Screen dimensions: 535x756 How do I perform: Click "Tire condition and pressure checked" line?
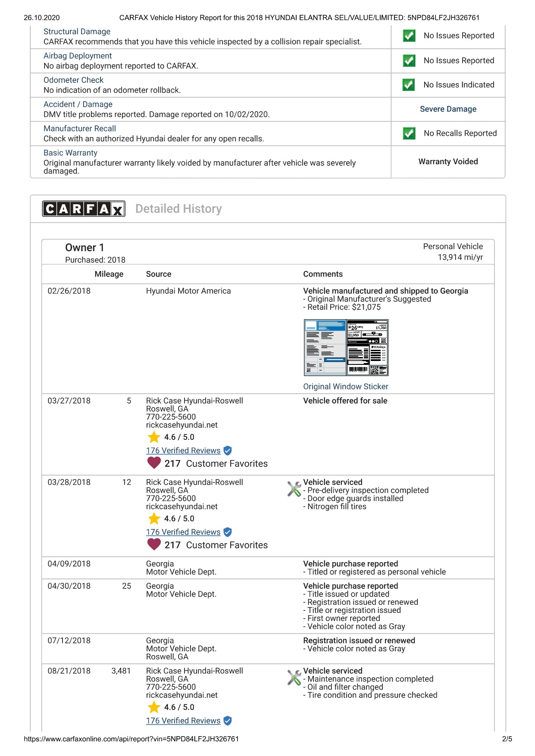point(370,695)
